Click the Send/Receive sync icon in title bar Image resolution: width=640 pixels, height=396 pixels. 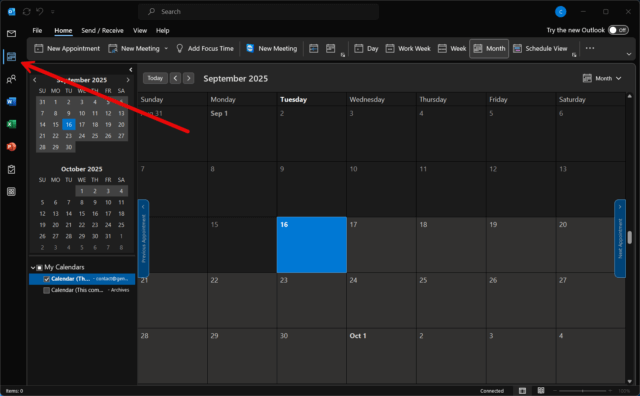coord(27,11)
